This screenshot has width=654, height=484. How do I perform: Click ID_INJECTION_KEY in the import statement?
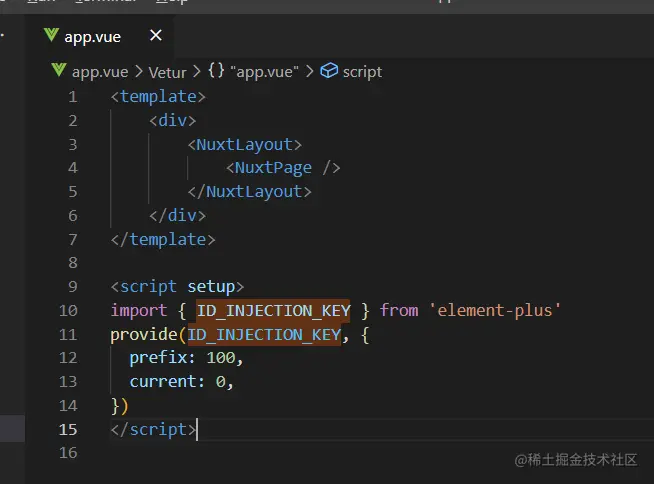point(273,310)
